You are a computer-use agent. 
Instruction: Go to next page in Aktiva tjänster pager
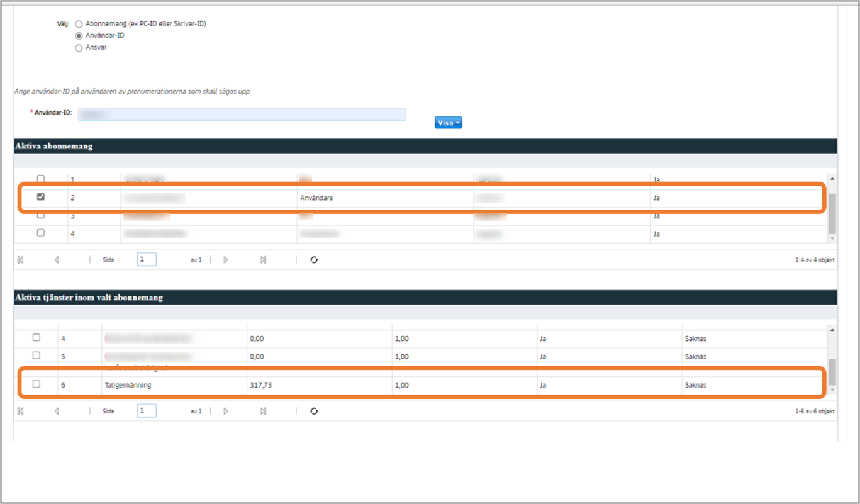pos(226,411)
